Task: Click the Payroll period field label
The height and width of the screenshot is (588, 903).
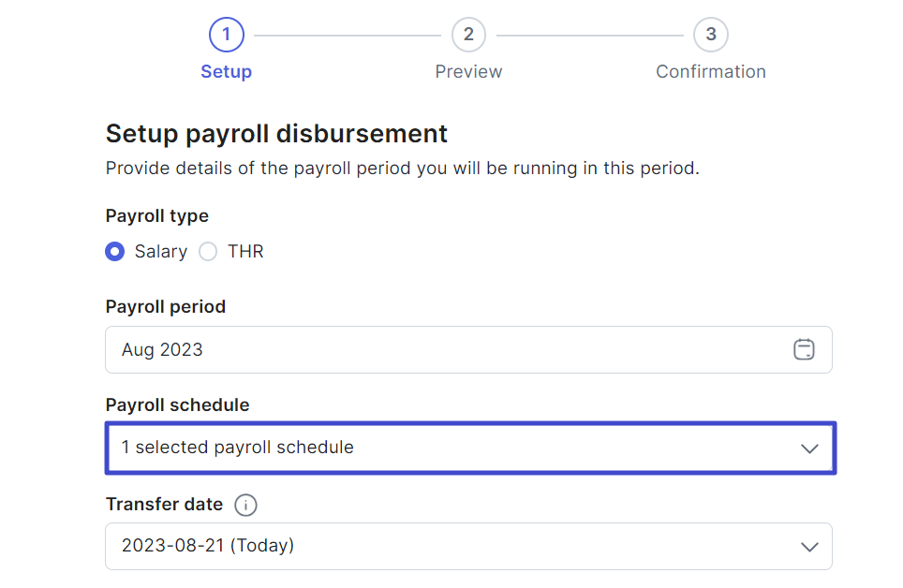Action: [x=165, y=306]
